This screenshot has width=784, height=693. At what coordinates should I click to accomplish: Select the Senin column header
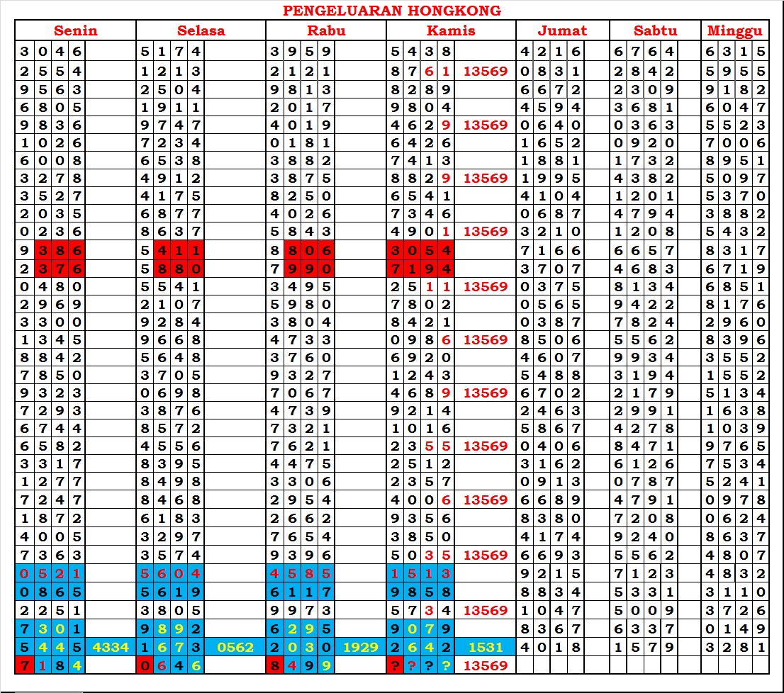[76, 30]
